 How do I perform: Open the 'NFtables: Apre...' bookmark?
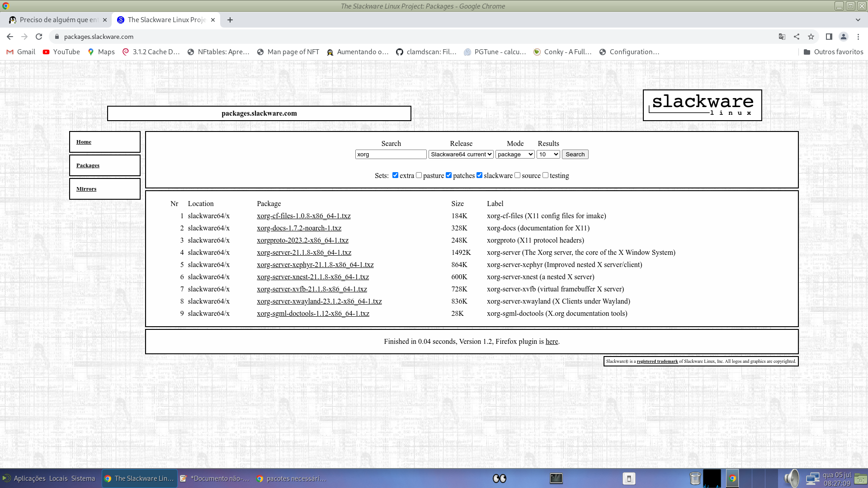click(x=218, y=52)
